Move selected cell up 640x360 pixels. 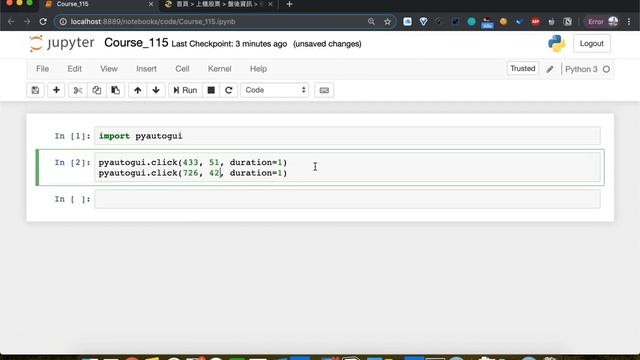pos(138,90)
